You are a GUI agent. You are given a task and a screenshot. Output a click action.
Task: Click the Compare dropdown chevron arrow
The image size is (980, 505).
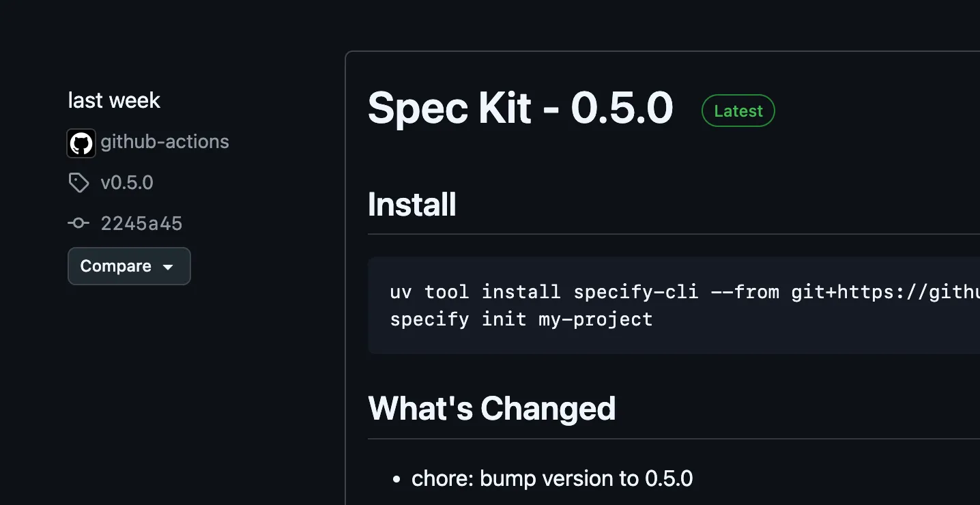click(169, 267)
